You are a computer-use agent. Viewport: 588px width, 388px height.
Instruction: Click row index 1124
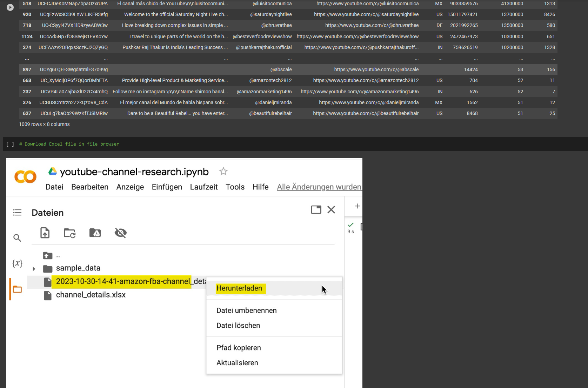(27, 36)
